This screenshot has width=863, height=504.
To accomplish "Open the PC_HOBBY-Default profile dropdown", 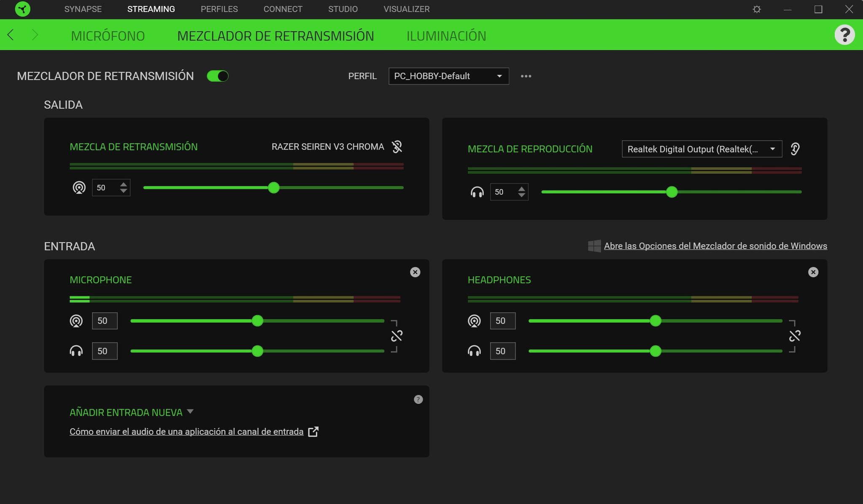I will (448, 76).
